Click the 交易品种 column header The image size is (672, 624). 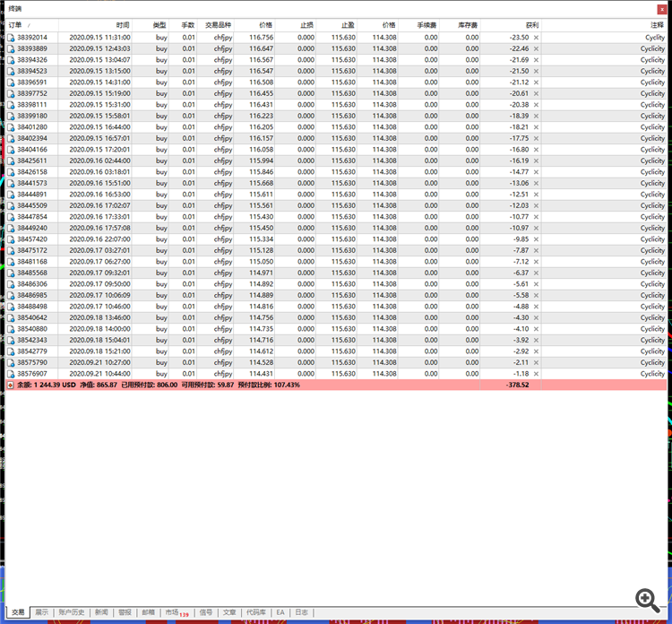click(x=218, y=25)
